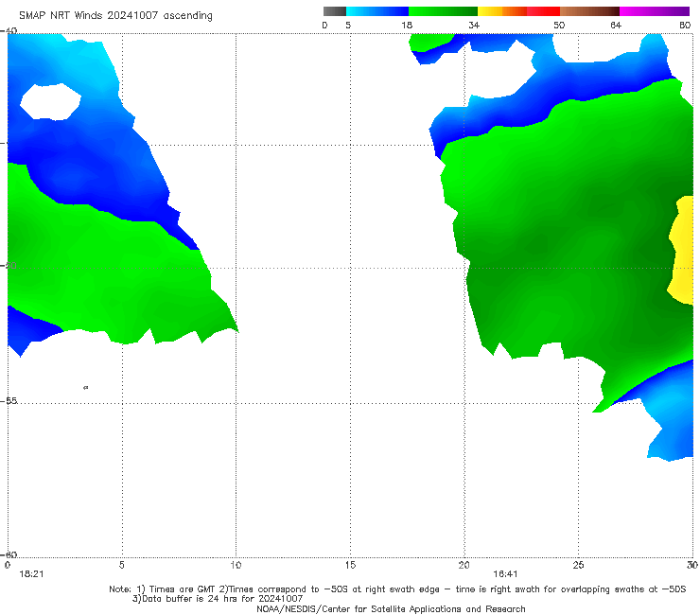700x615 pixels.
Task: Click the NOAA/NESDIS credit line
Action: 391,608
